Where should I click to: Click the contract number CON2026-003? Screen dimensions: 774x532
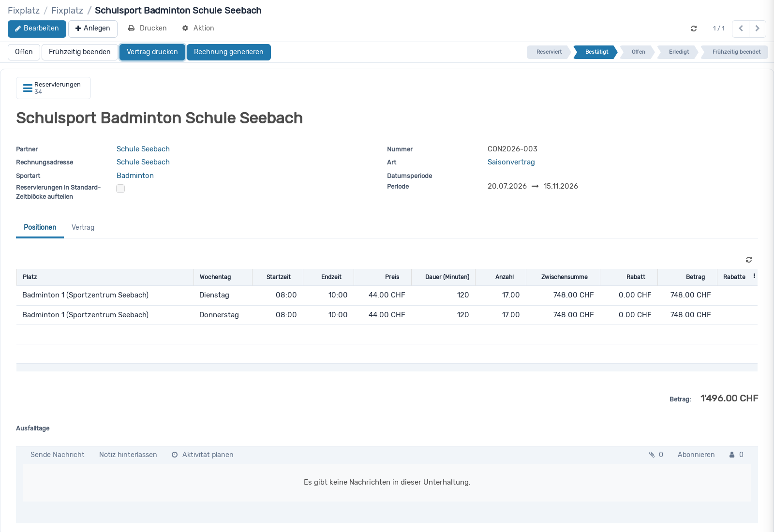click(512, 149)
